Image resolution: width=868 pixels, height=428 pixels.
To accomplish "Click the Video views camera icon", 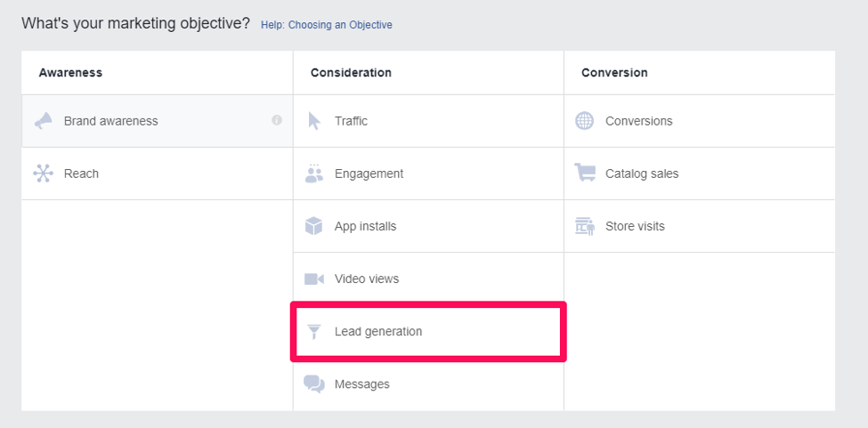I will pos(314,279).
